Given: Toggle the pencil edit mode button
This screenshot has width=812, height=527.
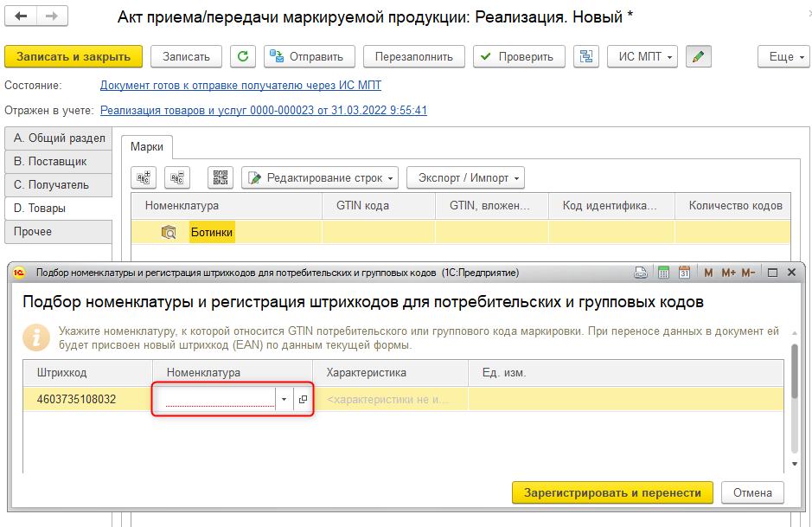Looking at the screenshot, I should click(x=698, y=56).
